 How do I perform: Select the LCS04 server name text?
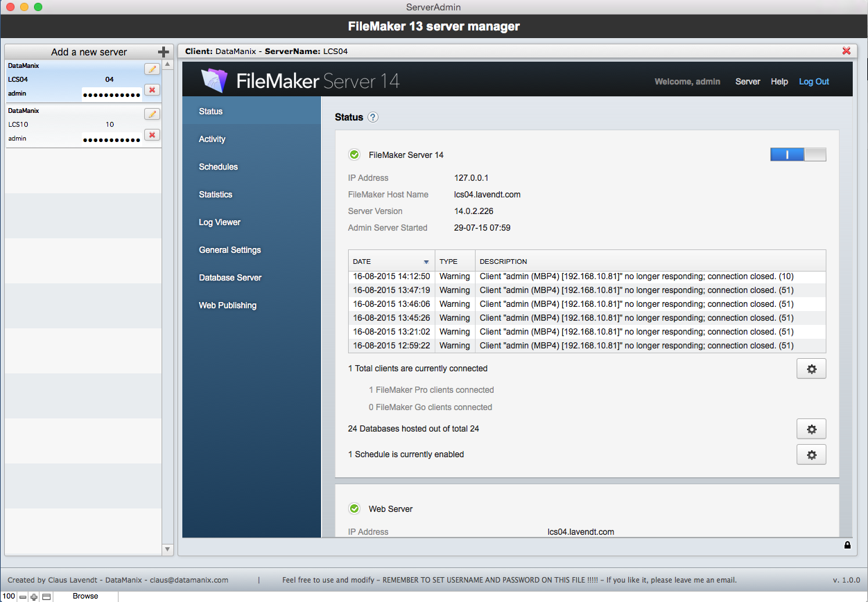click(18, 80)
